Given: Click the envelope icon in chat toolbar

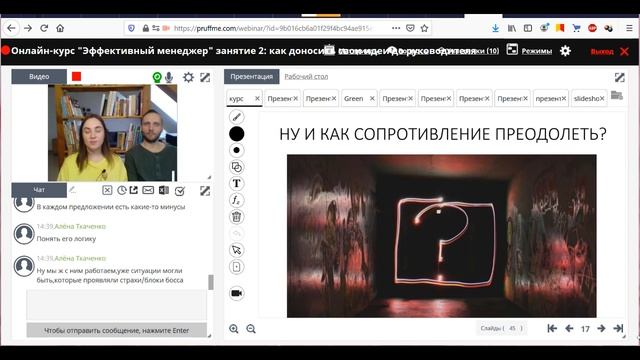Looking at the screenshot, I should coord(148,190).
